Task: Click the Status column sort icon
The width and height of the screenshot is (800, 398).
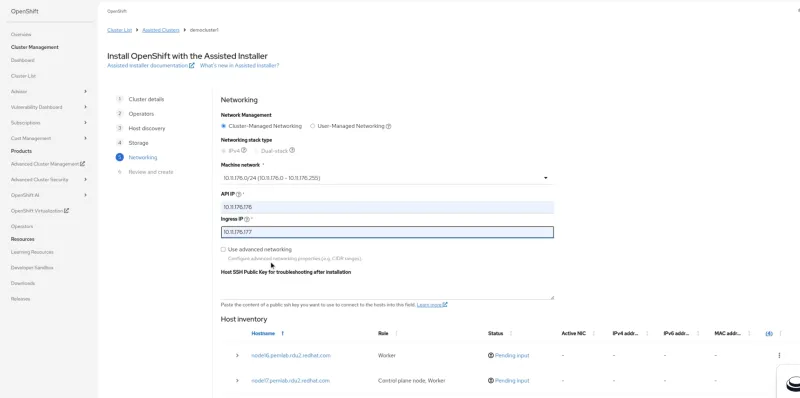Action: tap(511, 333)
